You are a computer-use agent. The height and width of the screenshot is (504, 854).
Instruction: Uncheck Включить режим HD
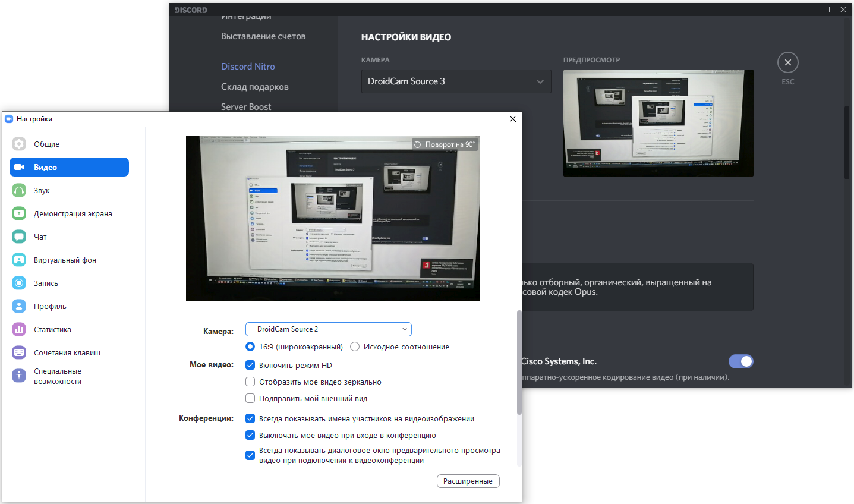tap(250, 365)
